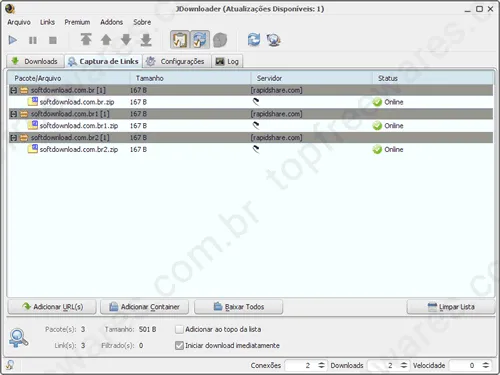The width and height of the screenshot is (500, 375).
Task: Select file softdownload.com.br1.zip
Action: 79,126
